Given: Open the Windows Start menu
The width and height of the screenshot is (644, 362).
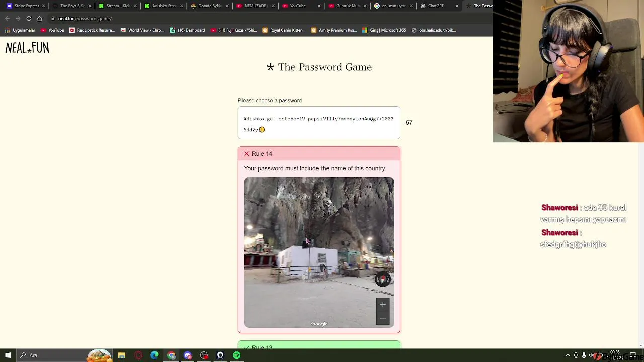Looking at the screenshot, I should click(8, 355).
